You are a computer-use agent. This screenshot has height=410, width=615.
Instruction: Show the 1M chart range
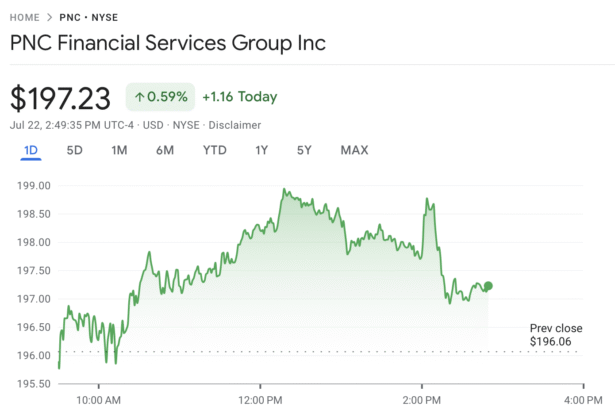tap(119, 150)
